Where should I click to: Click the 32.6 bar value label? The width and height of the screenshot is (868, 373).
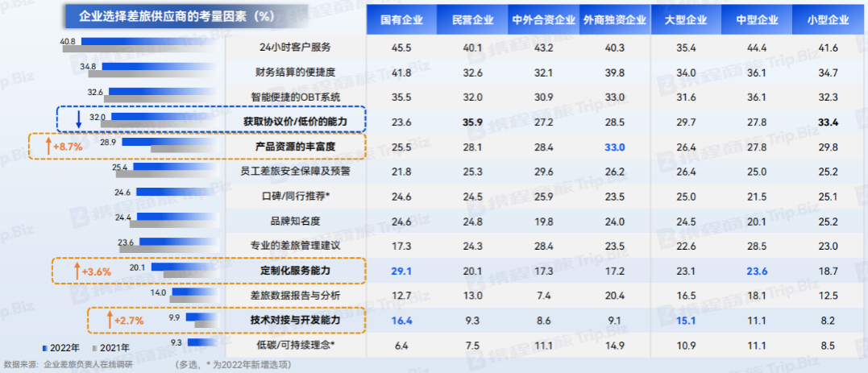coord(95,92)
